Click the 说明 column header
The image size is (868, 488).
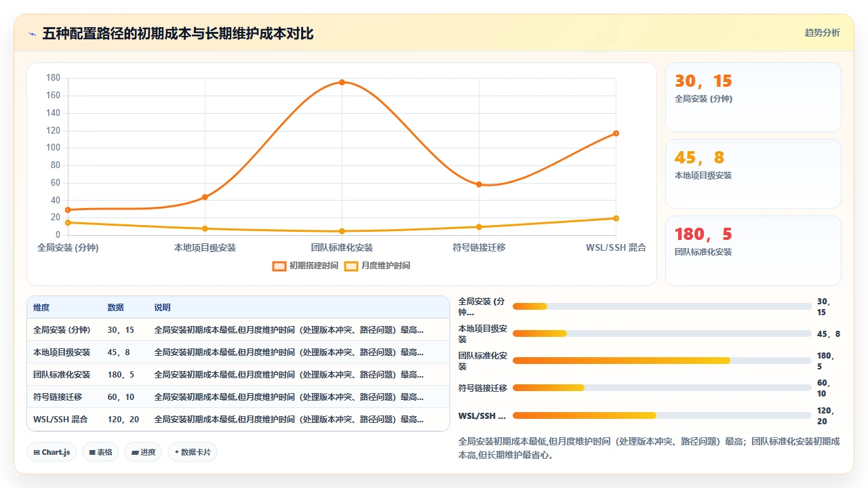pyautogui.click(x=163, y=308)
